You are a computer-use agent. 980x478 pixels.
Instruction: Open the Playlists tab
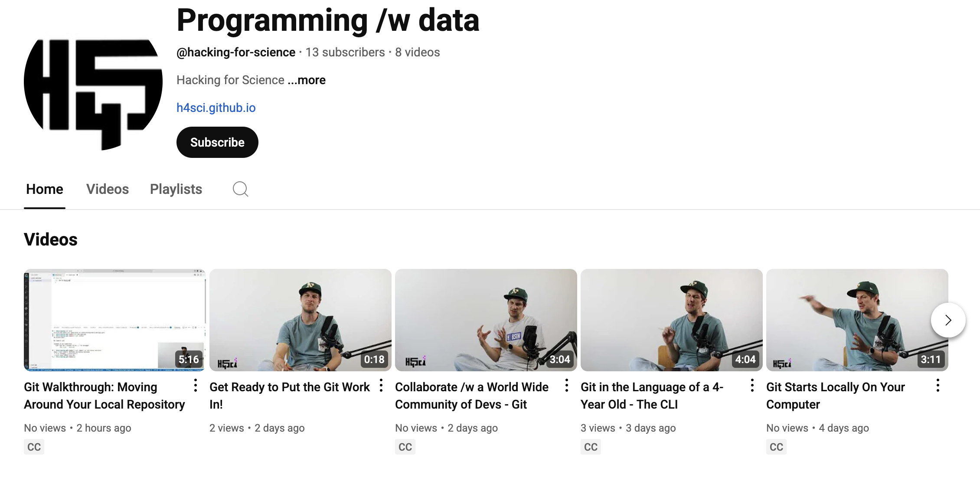point(176,189)
